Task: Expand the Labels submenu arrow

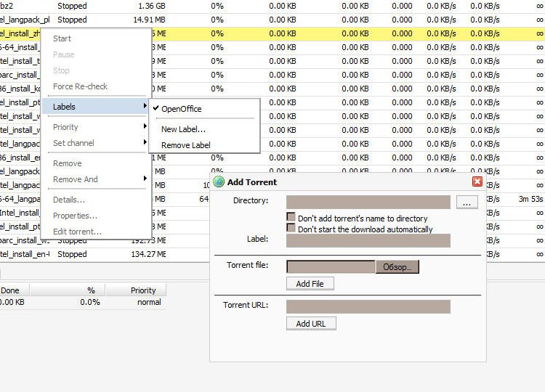Action: click(145, 106)
